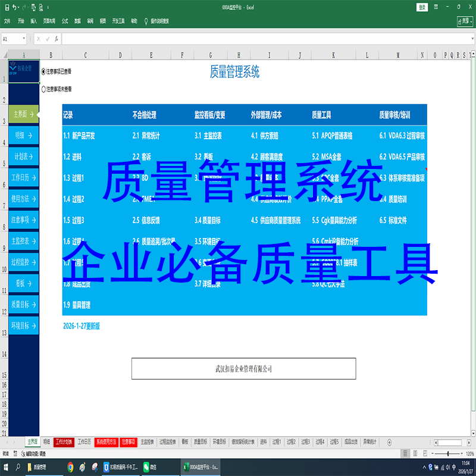Click the 主监控表 sidebar button
This screenshot has width=476, height=476.
point(24,241)
